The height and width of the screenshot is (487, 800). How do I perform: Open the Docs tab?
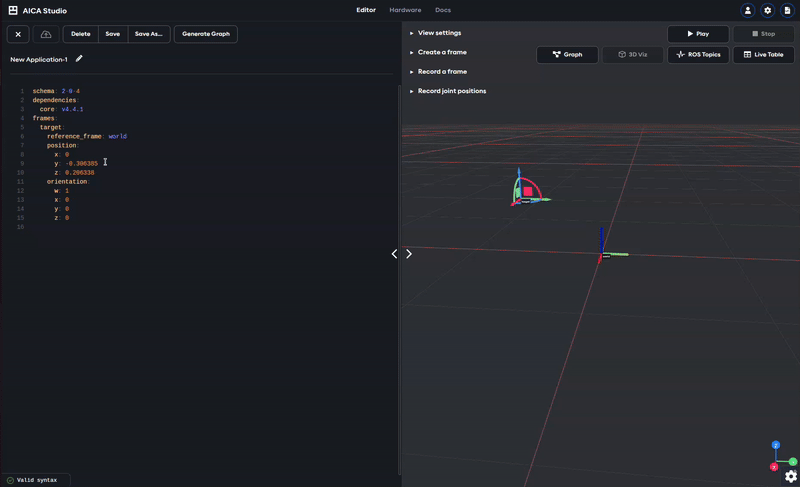tap(443, 10)
